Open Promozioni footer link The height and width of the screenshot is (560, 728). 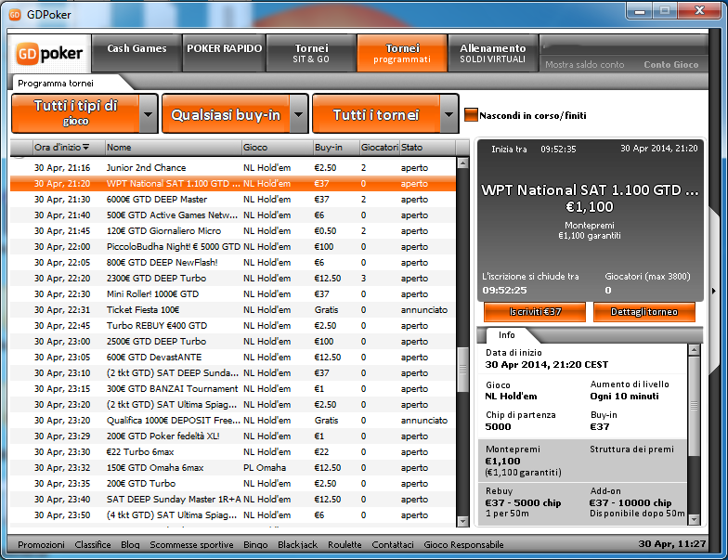click(41, 544)
